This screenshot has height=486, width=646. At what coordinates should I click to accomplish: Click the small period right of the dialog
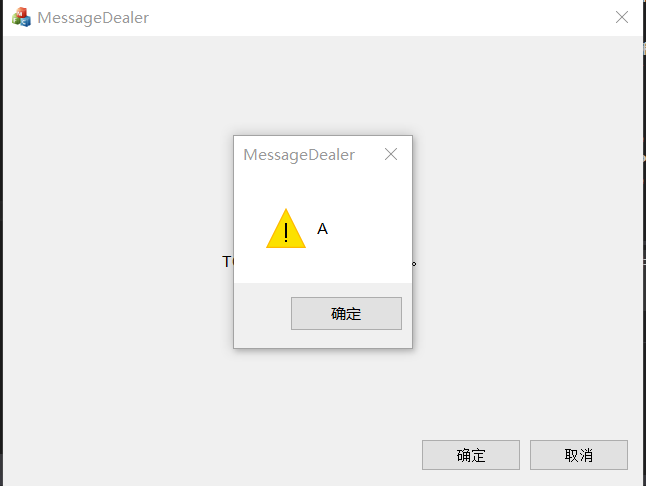click(x=414, y=264)
